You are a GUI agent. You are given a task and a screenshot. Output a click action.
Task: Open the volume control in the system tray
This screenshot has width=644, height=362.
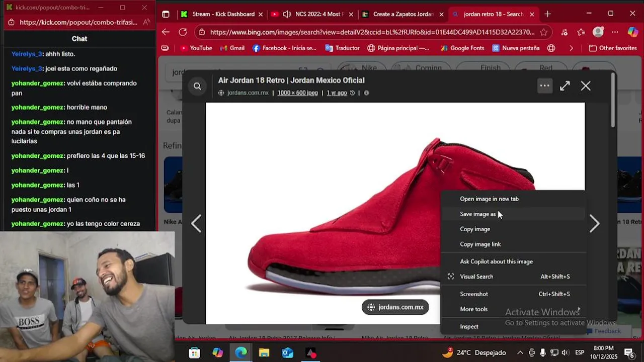[x=565, y=352]
